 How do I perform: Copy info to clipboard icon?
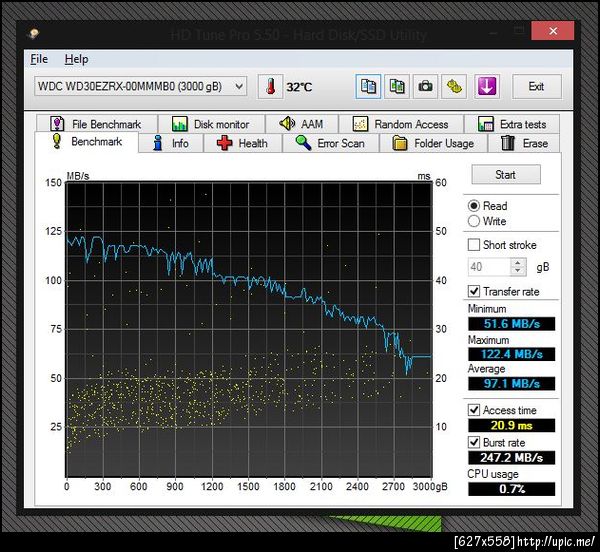[x=368, y=86]
